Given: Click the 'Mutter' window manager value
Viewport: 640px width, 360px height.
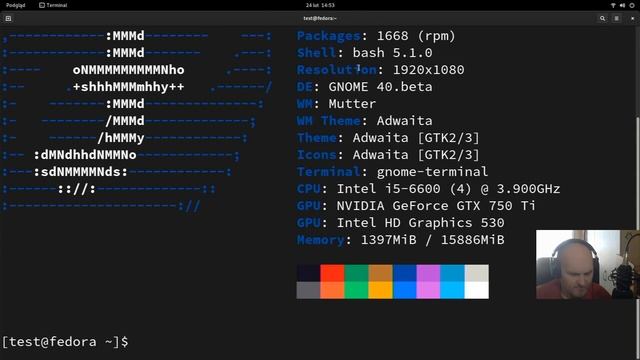Looking at the screenshot, I should pos(352,104).
